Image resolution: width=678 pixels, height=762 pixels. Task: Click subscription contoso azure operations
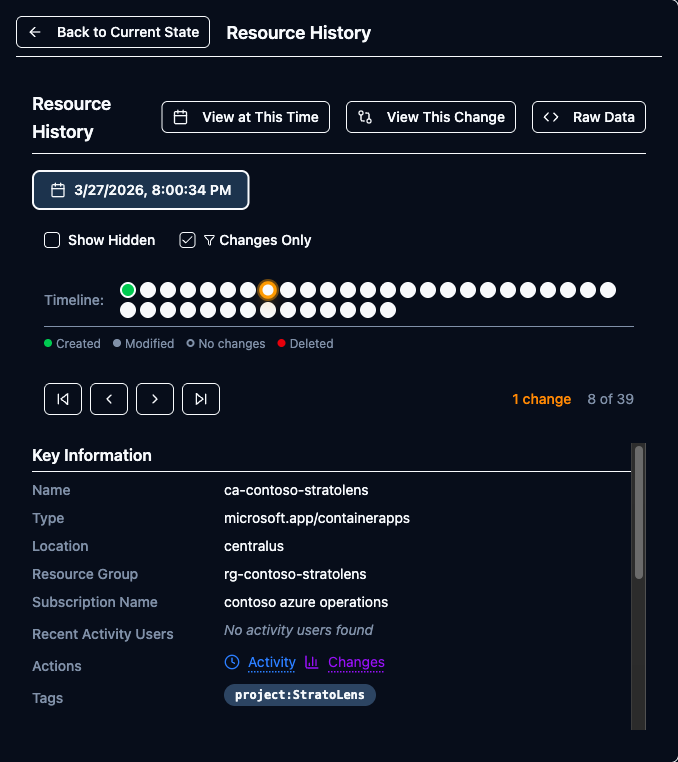coord(306,602)
